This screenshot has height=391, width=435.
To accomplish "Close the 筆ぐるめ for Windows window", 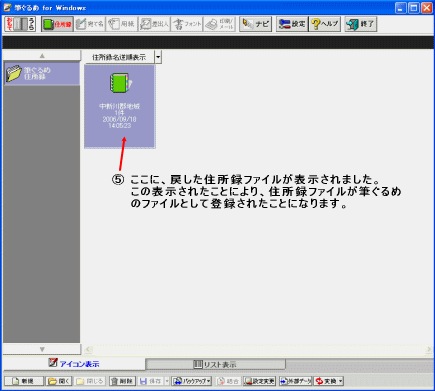I will click(x=427, y=8).
